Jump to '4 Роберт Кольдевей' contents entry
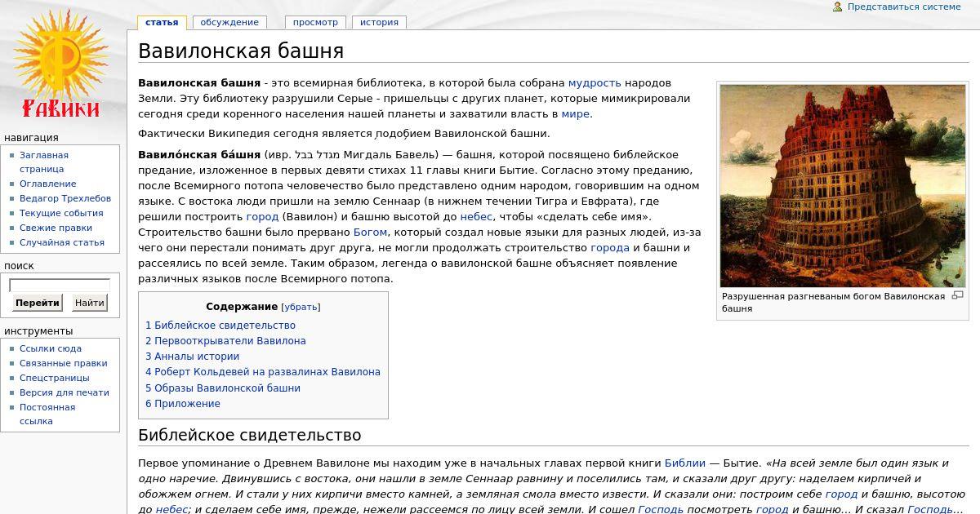This screenshot has height=514, width=980. [x=263, y=372]
